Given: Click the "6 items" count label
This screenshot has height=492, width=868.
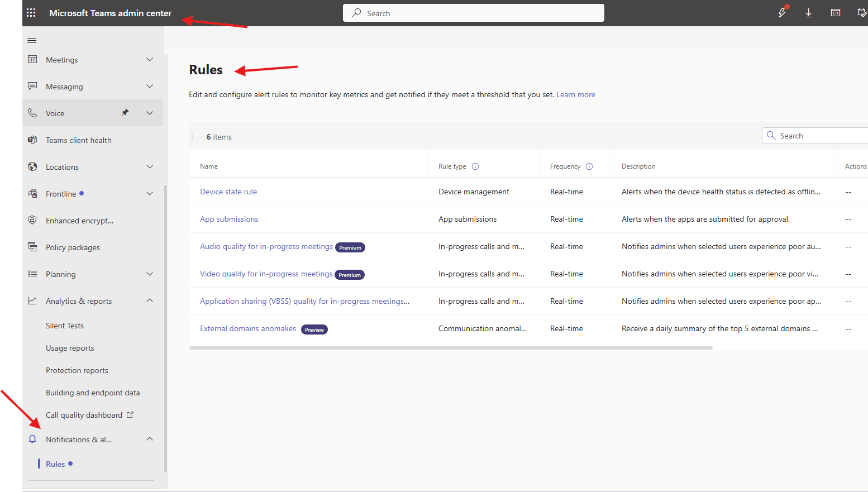Looking at the screenshot, I should [x=219, y=137].
